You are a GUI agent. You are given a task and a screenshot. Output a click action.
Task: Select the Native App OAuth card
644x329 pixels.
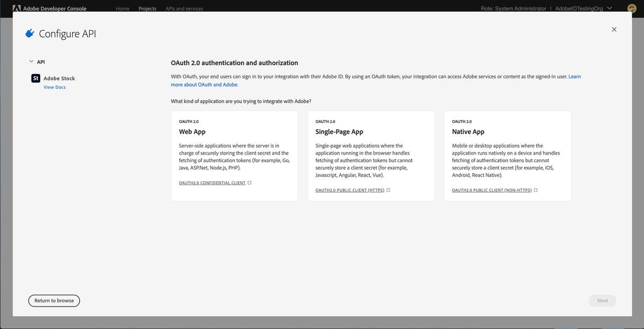(x=507, y=155)
